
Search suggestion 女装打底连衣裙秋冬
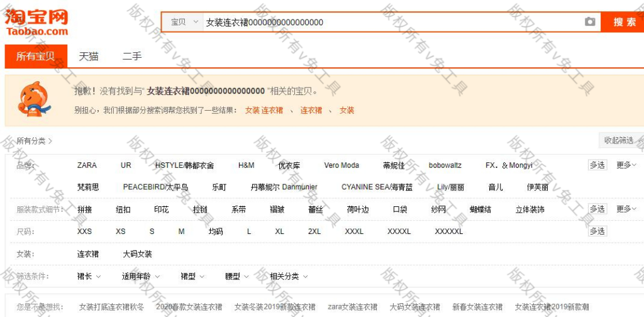111,307
